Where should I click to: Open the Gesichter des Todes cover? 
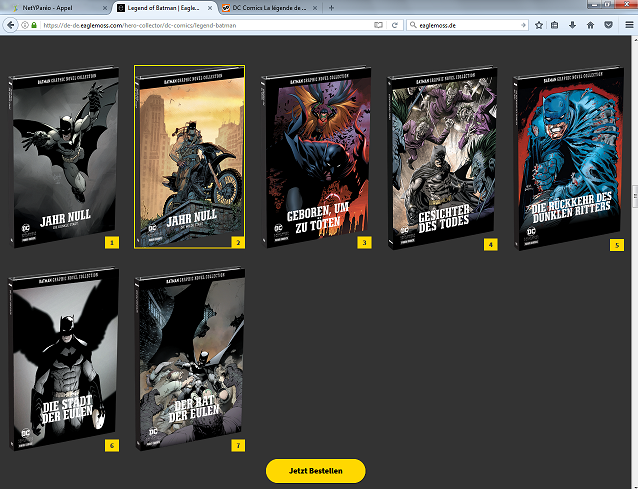point(442,158)
